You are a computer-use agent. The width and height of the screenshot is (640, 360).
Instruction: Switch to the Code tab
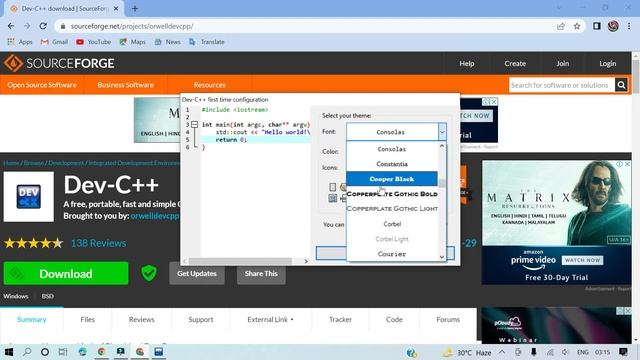tap(394, 320)
